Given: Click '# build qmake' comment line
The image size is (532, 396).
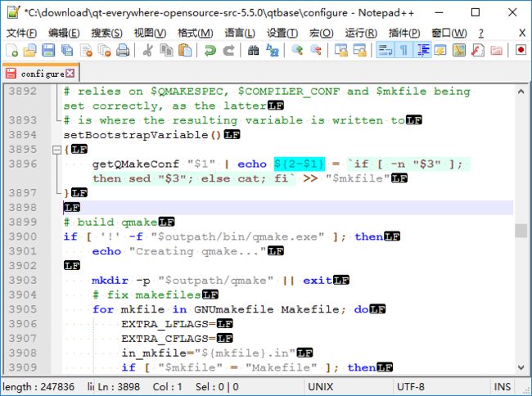Looking at the screenshot, I should pyautogui.click(x=110, y=222).
